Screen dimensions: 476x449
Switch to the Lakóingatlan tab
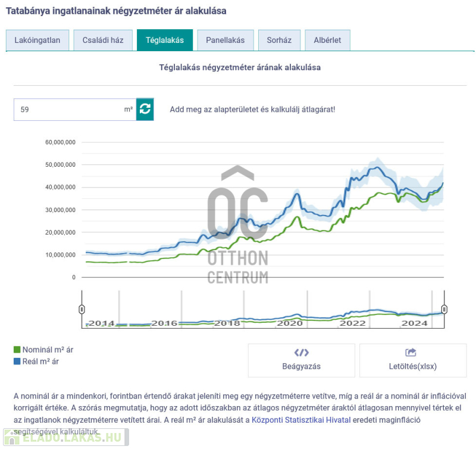tap(37, 40)
